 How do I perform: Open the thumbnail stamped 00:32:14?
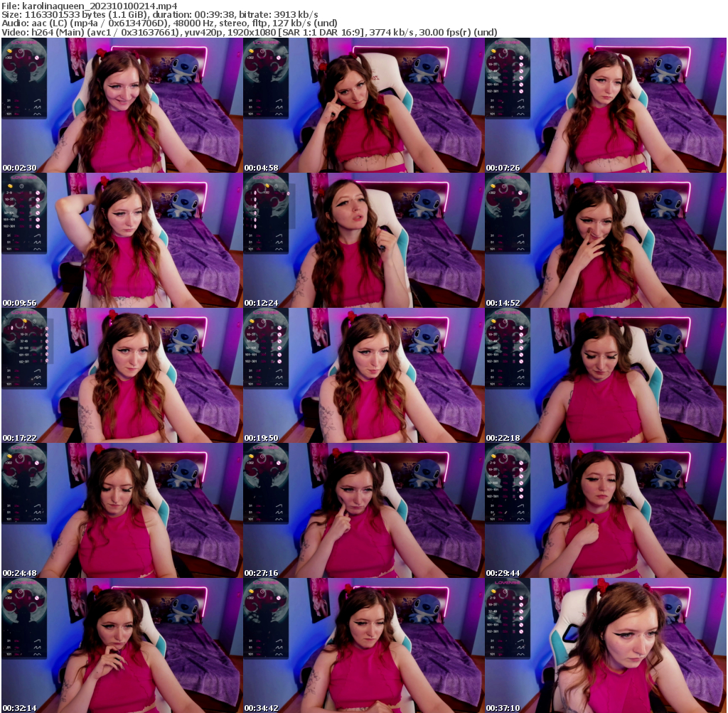click(x=122, y=645)
